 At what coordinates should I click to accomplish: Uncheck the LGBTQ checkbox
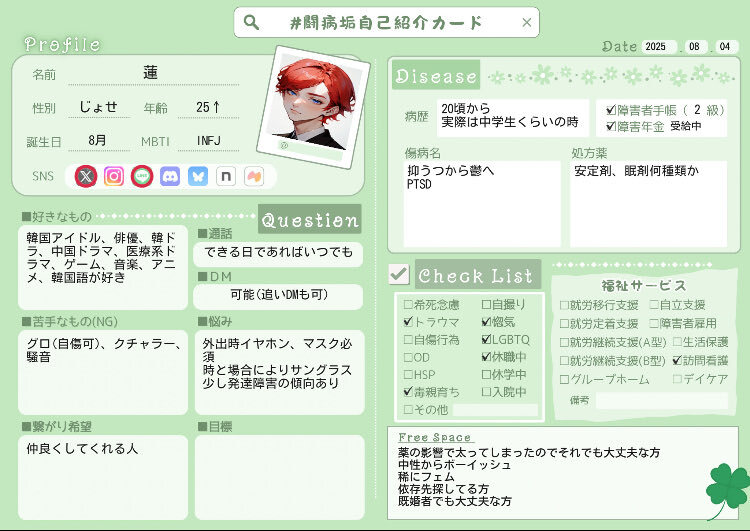486,340
